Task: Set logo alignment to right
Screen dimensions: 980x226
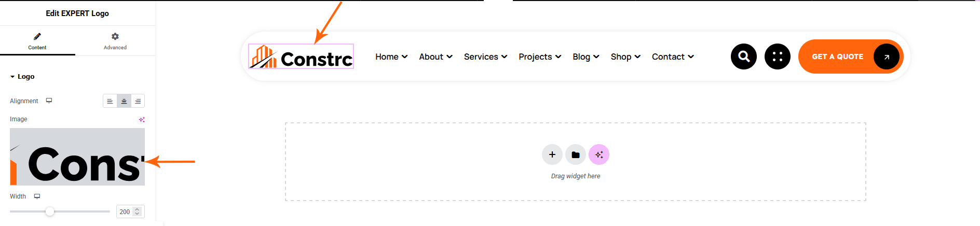Action: [x=138, y=101]
